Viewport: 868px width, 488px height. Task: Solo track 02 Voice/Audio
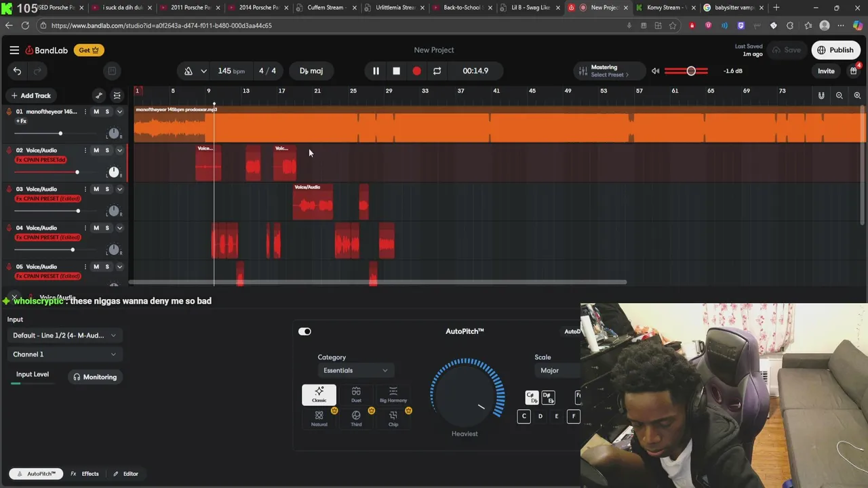(x=106, y=150)
